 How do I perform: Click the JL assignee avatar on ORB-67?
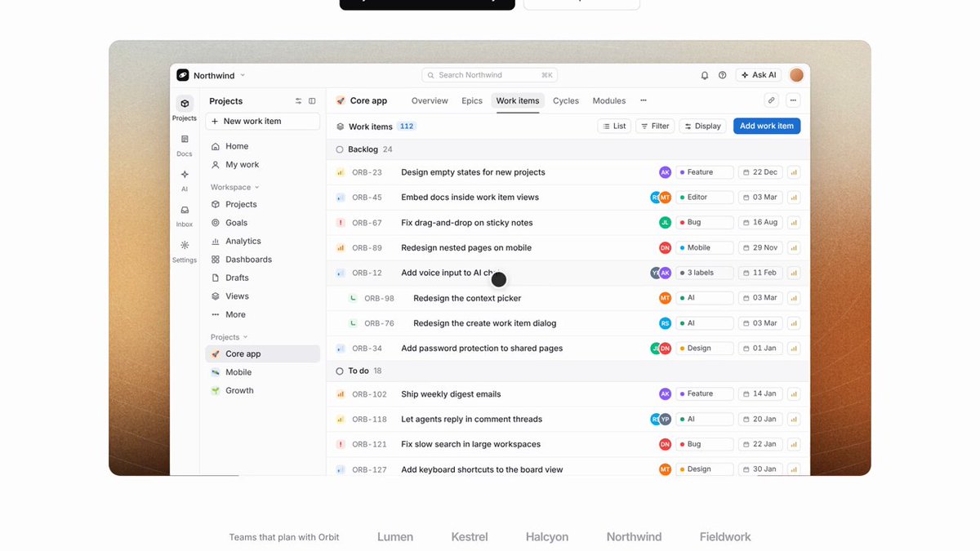[665, 222]
